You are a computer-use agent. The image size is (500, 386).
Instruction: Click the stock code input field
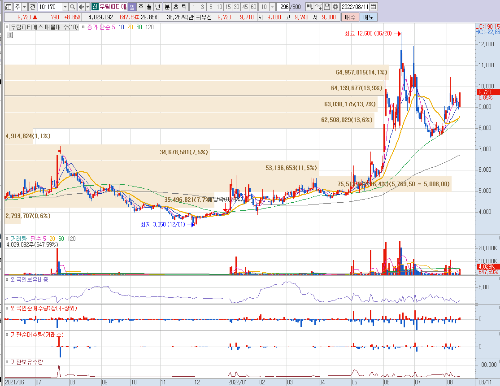50,7
